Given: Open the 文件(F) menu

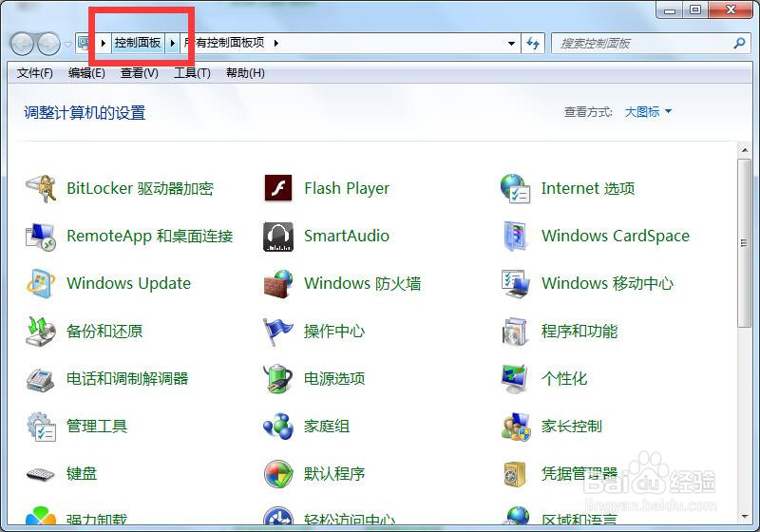Looking at the screenshot, I should pyautogui.click(x=34, y=73).
